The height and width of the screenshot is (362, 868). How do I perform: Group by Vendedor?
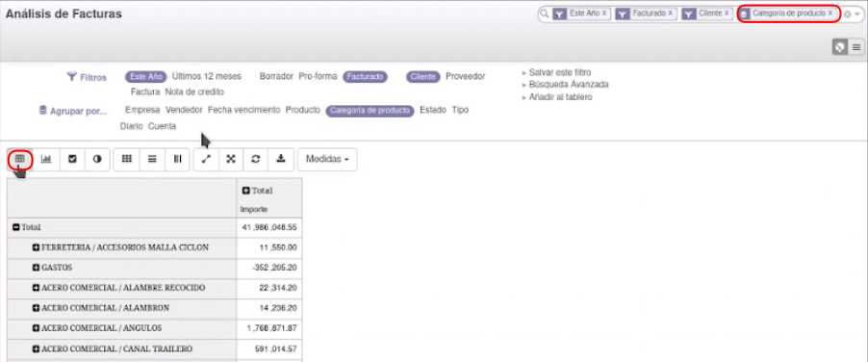point(184,110)
